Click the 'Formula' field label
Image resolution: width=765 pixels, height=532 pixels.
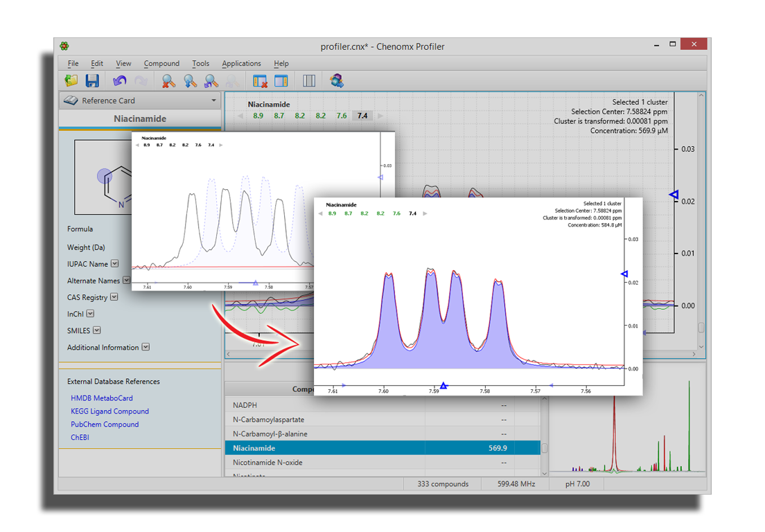pyautogui.click(x=80, y=229)
